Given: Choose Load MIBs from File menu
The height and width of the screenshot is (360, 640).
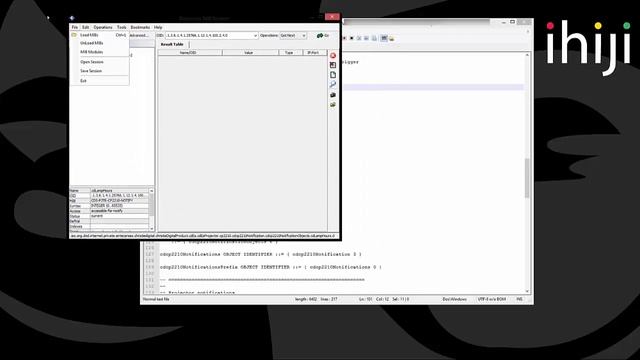Looking at the screenshot, I should 100,35.
